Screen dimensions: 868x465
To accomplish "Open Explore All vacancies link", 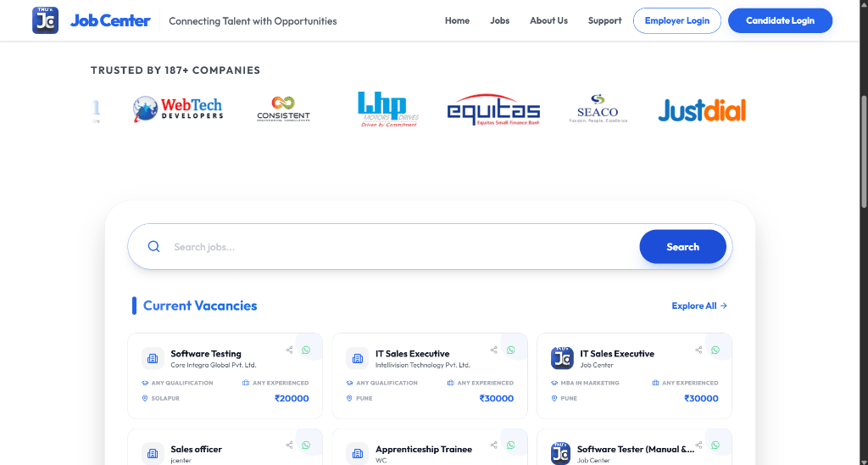I will (699, 306).
